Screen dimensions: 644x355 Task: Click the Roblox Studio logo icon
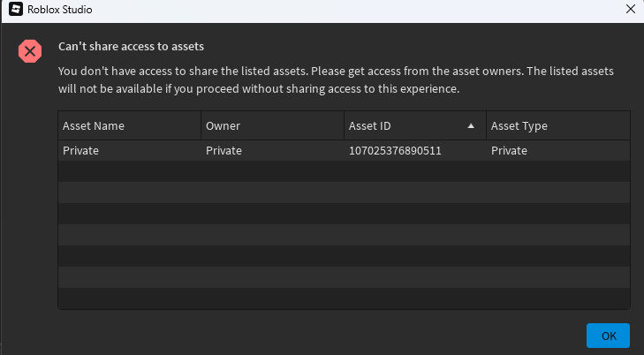[x=16, y=9]
